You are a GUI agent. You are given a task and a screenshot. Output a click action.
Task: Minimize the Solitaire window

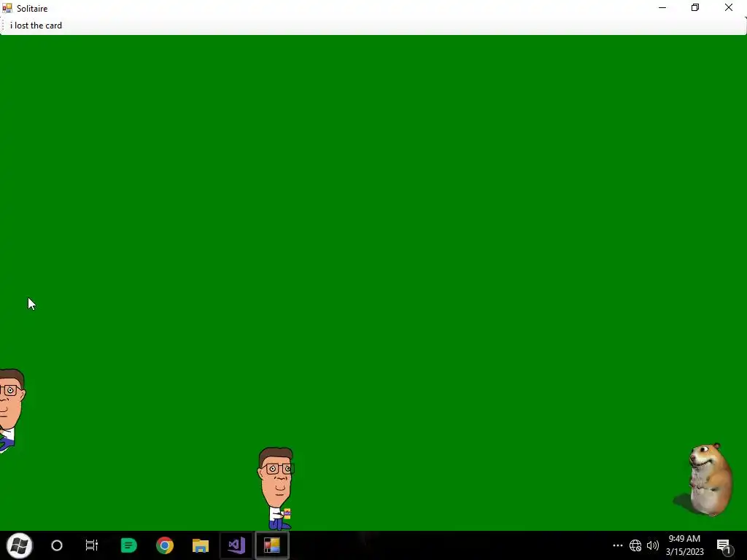click(x=662, y=7)
